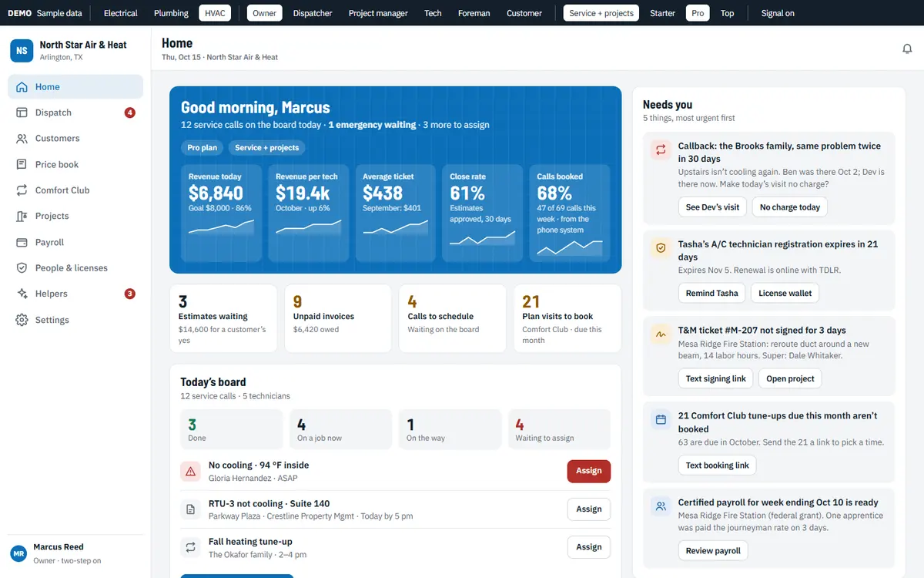Switch role to Dispatcher
This screenshot has width=924, height=578.
pos(313,13)
